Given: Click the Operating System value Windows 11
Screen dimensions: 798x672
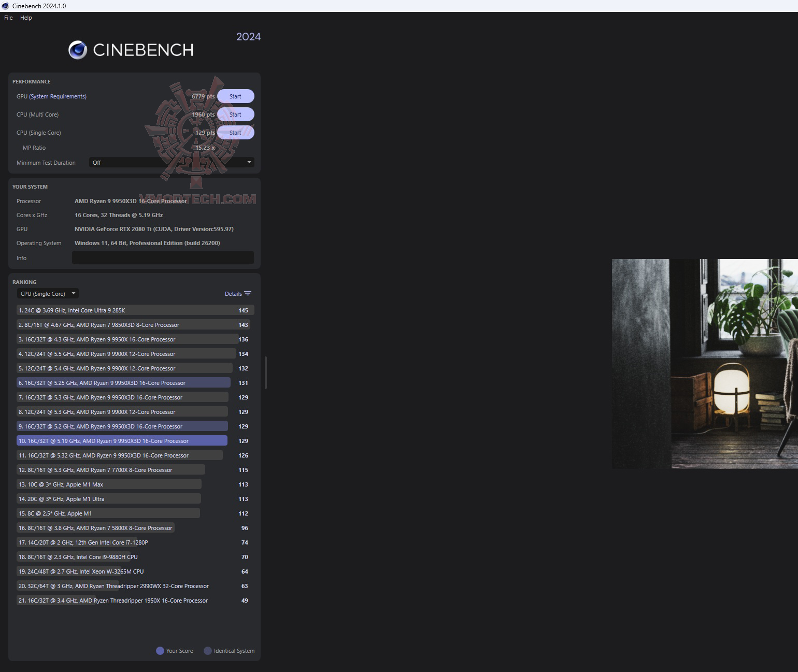Looking at the screenshot, I should pyautogui.click(x=147, y=243).
